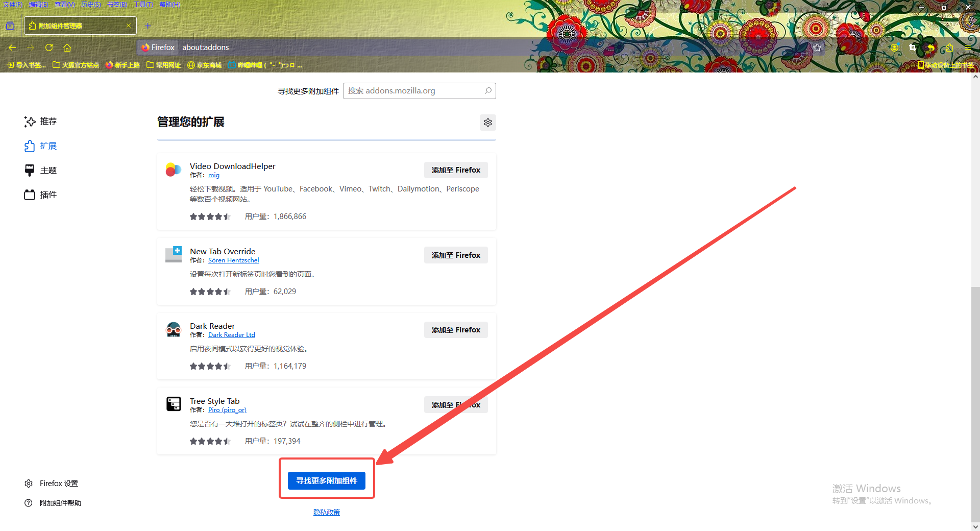Click Dark Reader star rating
Viewport: 980px width, 531px height.
[x=210, y=366]
